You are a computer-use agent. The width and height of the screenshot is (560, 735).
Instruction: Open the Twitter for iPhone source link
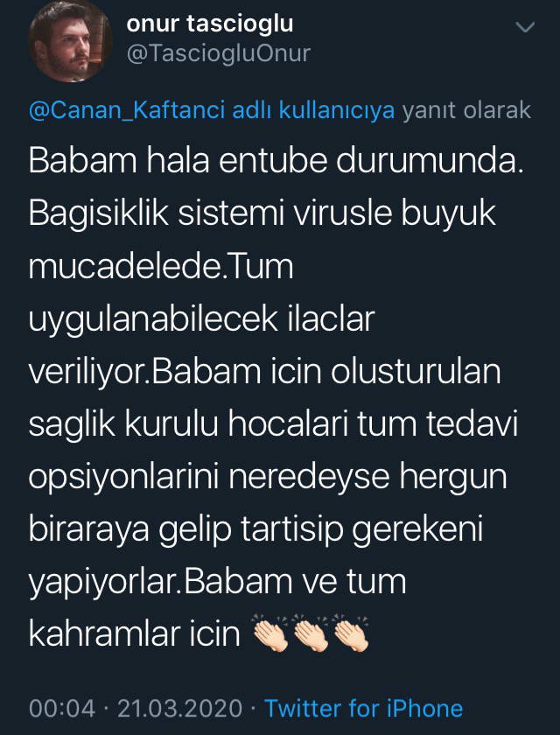click(x=363, y=708)
